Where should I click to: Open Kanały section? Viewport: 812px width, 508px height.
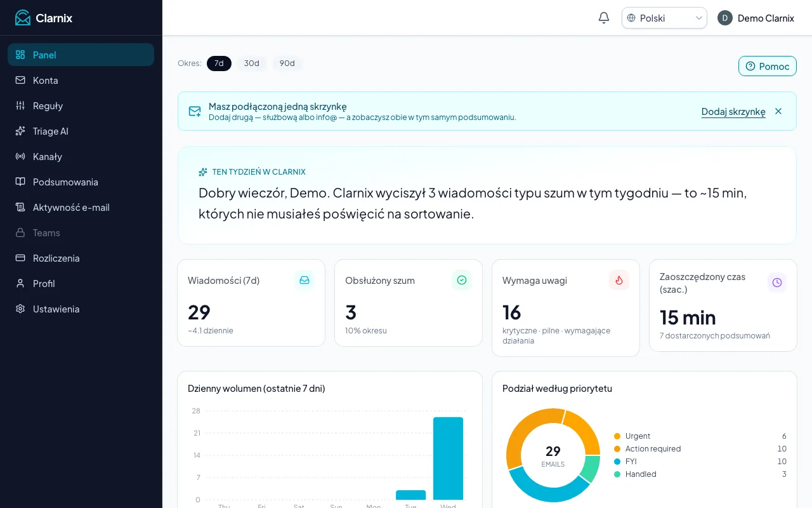[81, 156]
